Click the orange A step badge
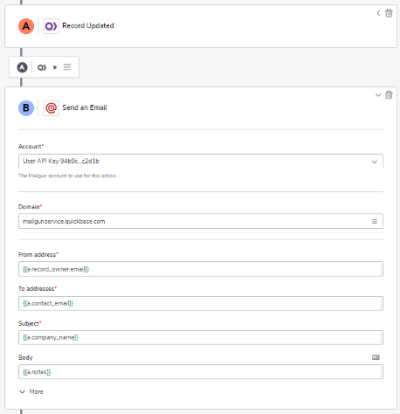 tap(26, 26)
